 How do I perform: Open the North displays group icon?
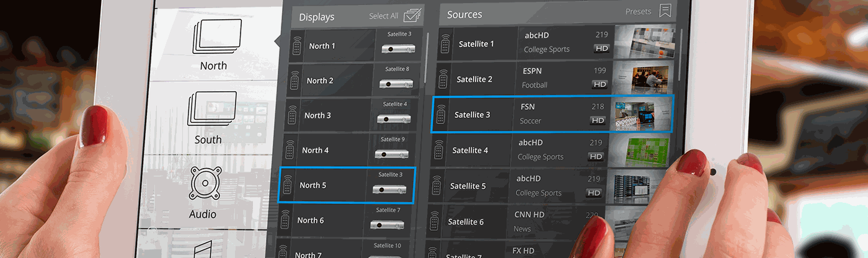(217, 36)
